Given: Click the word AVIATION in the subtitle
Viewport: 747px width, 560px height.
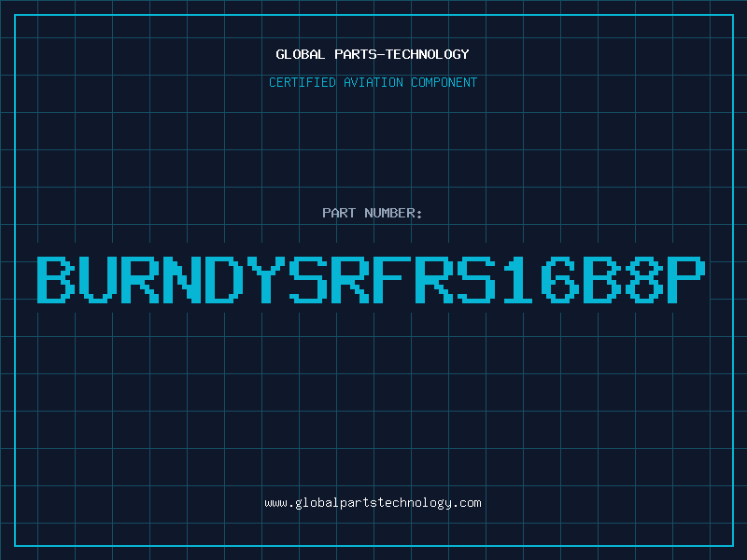Looking at the screenshot, I should (373, 82).
